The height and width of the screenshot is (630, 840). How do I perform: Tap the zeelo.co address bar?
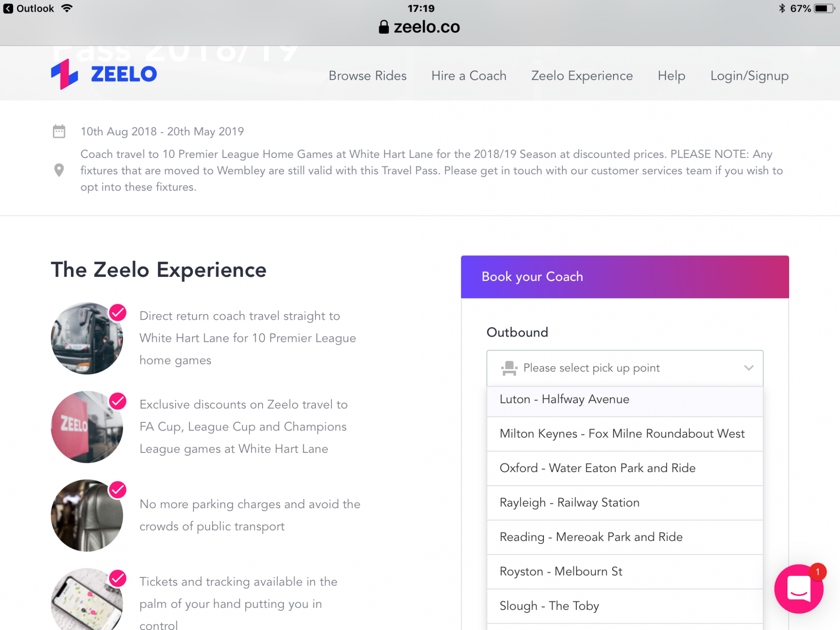coord(419,27)
